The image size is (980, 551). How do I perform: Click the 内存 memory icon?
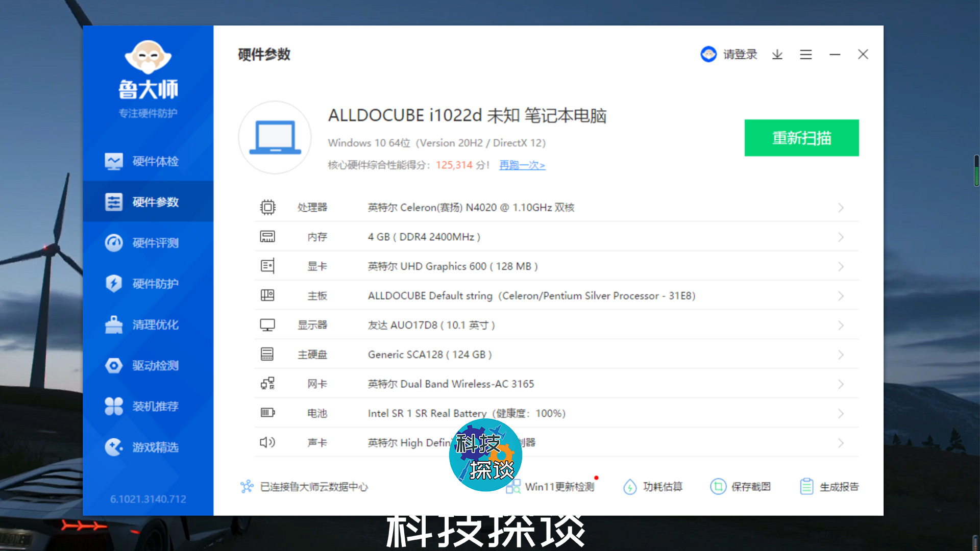pos(267,237)
